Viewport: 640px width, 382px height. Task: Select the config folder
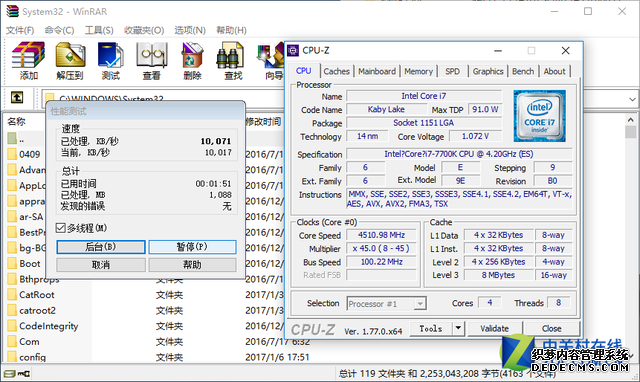[27, 357]
